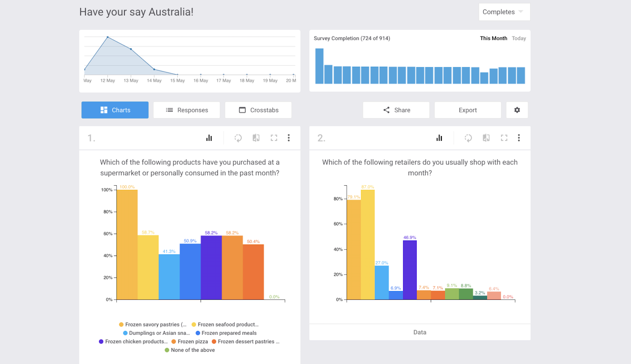The height and width of the screenshot is (364, 631).
Task: Open bar chart type for question 2
Action: [439, 138]
